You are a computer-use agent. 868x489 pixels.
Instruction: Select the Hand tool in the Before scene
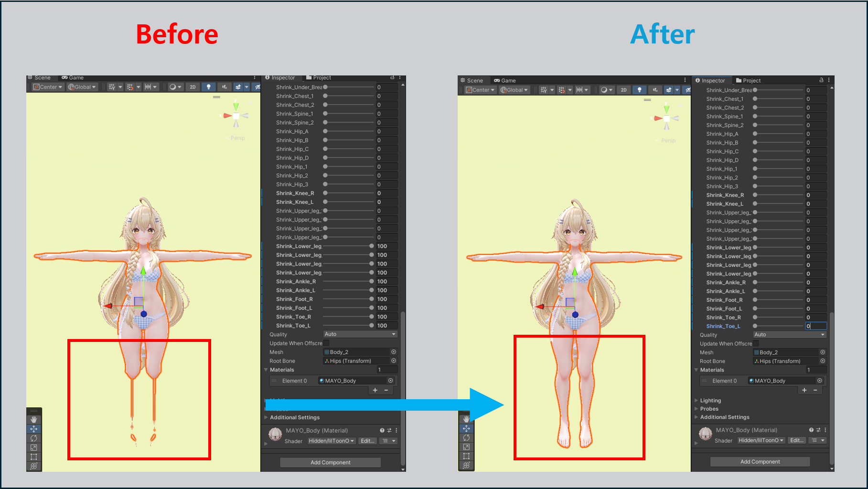coord(34,419)
